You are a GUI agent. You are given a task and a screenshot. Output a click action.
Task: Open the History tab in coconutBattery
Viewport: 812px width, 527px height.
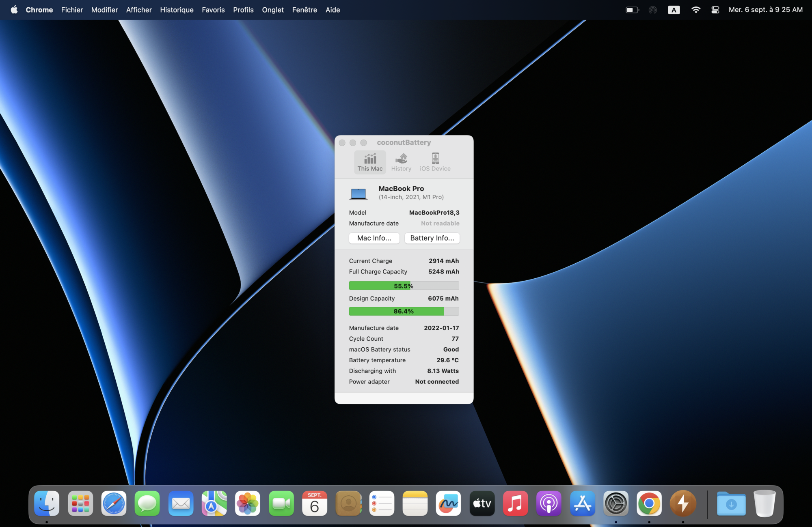pyautogui.click(x=401, y=162)
